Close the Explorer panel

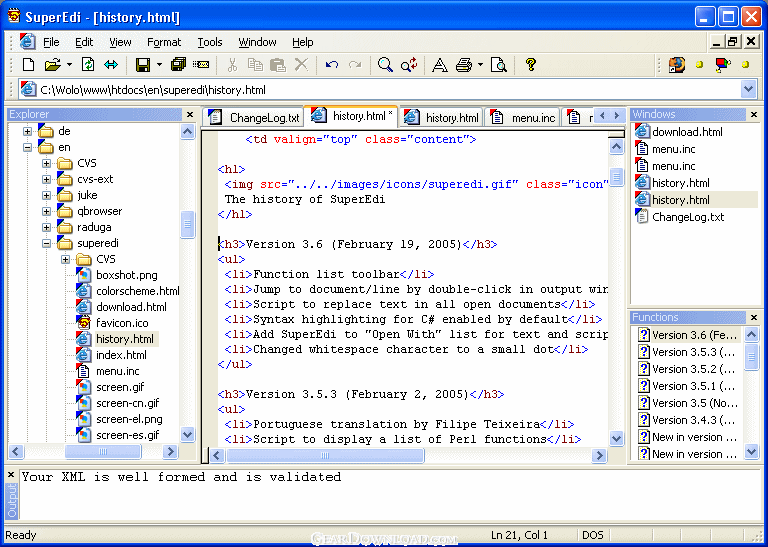[190, 115]
